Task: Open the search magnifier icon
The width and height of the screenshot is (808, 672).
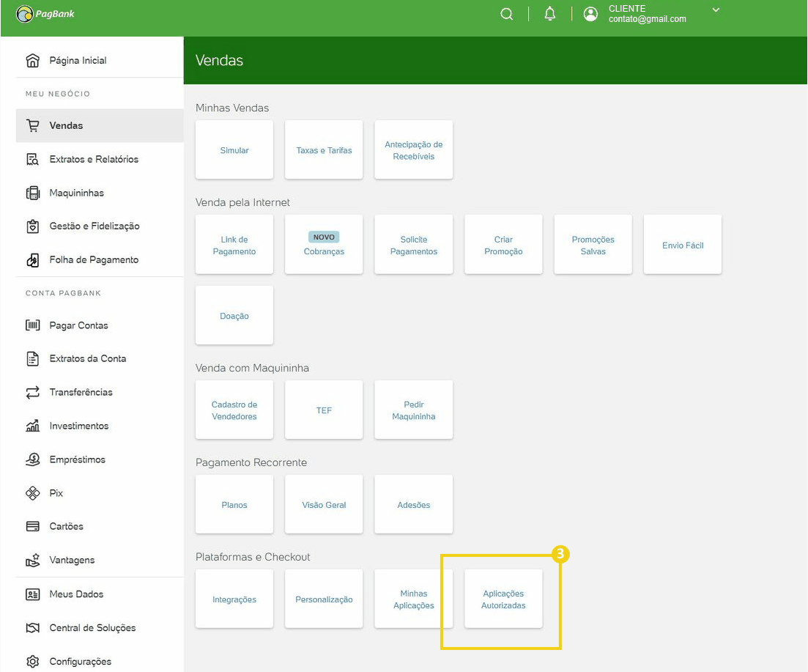Action: 506,14
